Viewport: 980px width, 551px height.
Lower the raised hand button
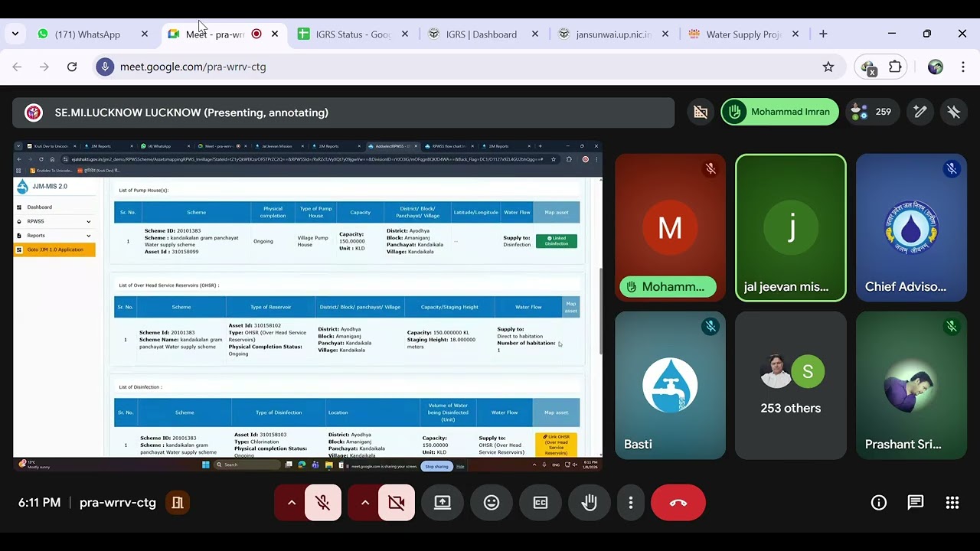[589, 503]
